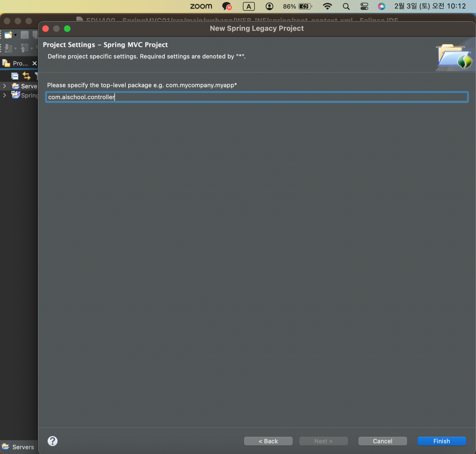Screen dimensions: 476x454
Task: Click the Back button
Action: coord(268,441)
